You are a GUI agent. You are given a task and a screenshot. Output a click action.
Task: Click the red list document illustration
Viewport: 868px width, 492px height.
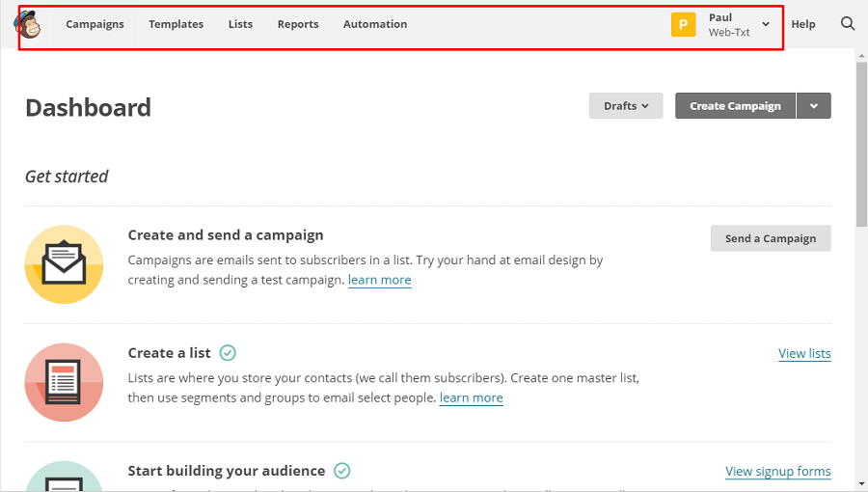64,382
